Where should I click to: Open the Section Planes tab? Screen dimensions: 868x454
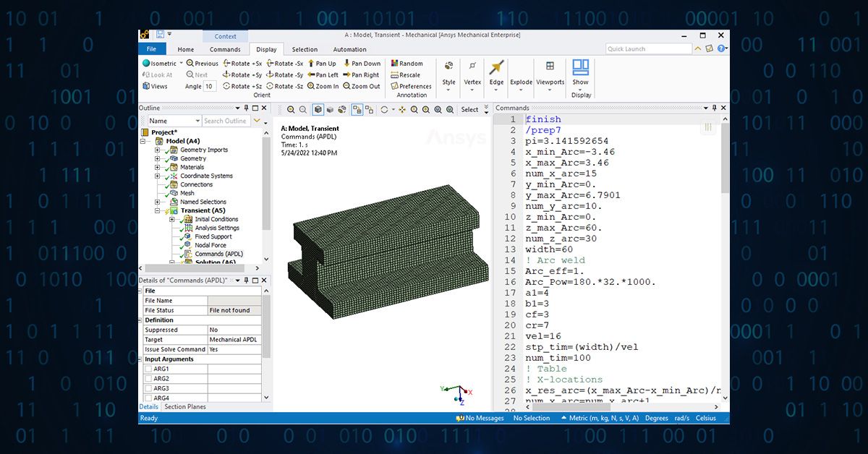[x=184, y=407]
